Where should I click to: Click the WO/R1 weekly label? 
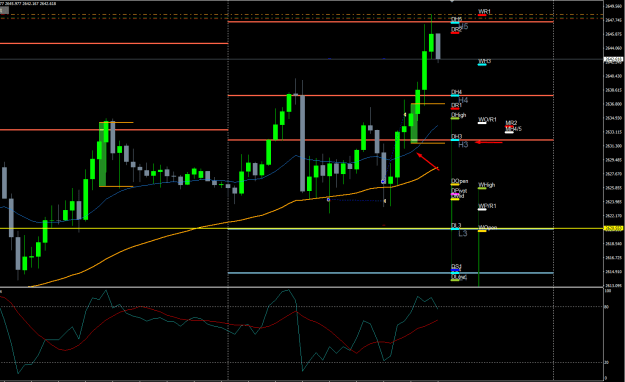coord(487,120)
